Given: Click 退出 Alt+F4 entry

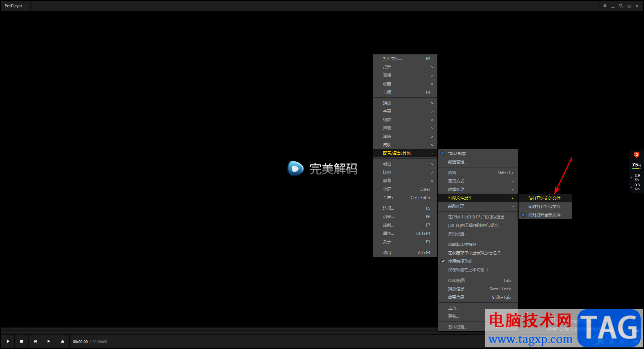Looking at the screenshot, I should click(405, 252).
